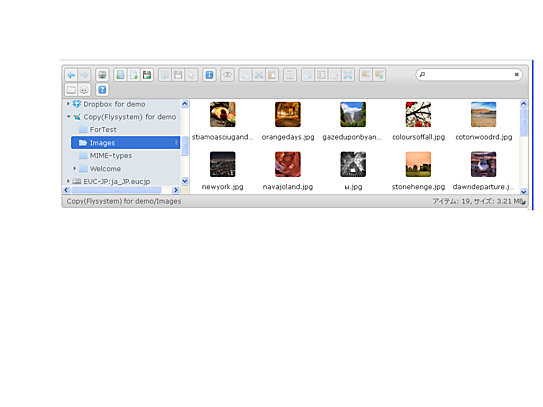Screen dimensions: 543x407
Task: Click file pane scrollbar down arrow
Action: pyautogui.click(x=524, y=191)
